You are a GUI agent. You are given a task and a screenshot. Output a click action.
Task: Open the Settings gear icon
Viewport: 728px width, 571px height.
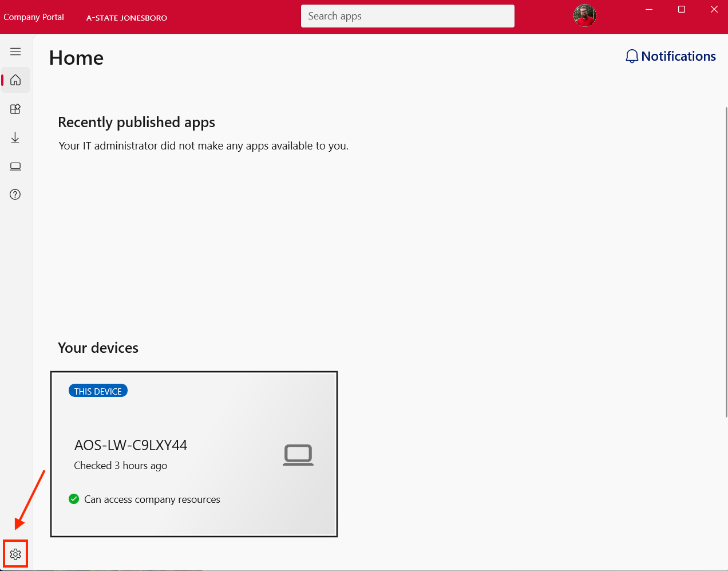click(15, 554)
